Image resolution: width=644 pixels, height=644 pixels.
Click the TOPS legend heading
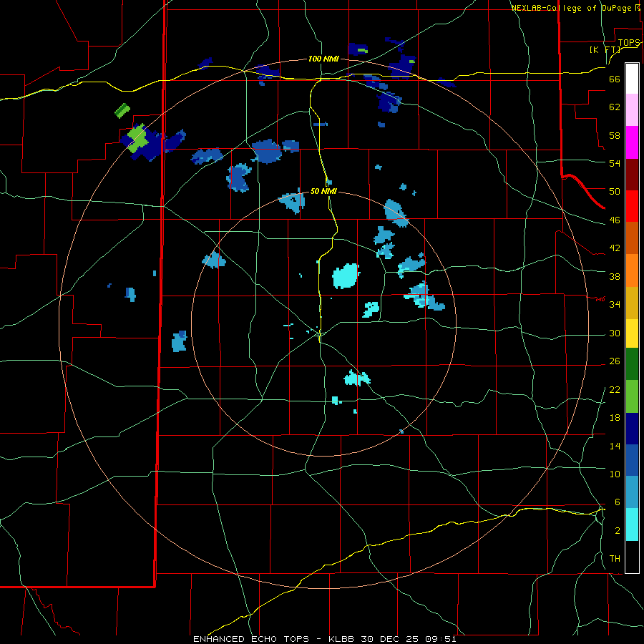pos(629,43)
